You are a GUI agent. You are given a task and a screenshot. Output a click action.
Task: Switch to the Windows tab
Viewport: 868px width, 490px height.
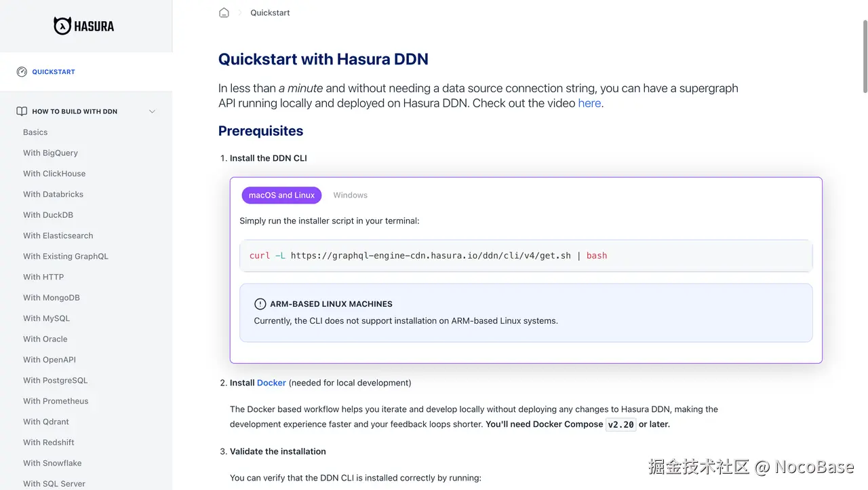coord(350,195)
